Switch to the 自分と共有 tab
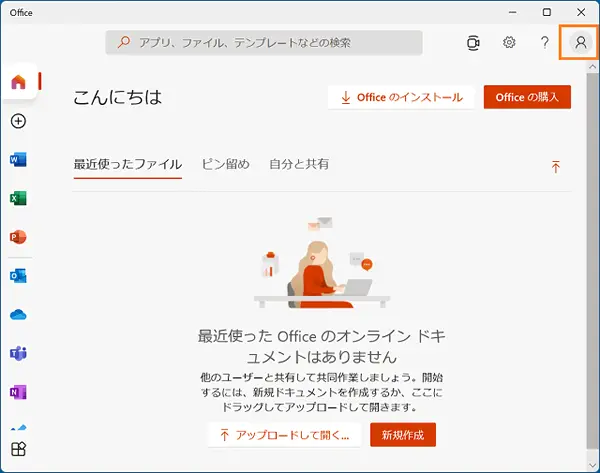 coord(299,165)
